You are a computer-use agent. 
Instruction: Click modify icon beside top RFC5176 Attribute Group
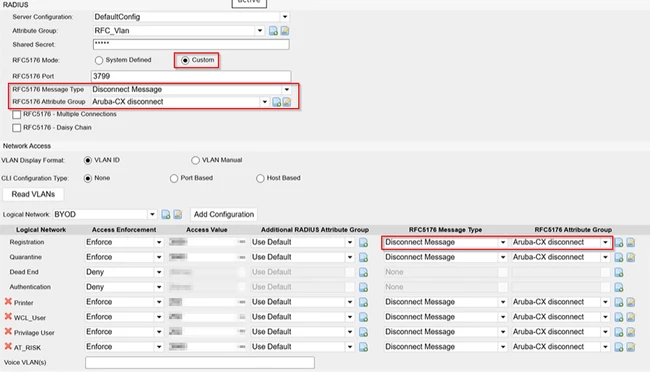tap(287, 102)
